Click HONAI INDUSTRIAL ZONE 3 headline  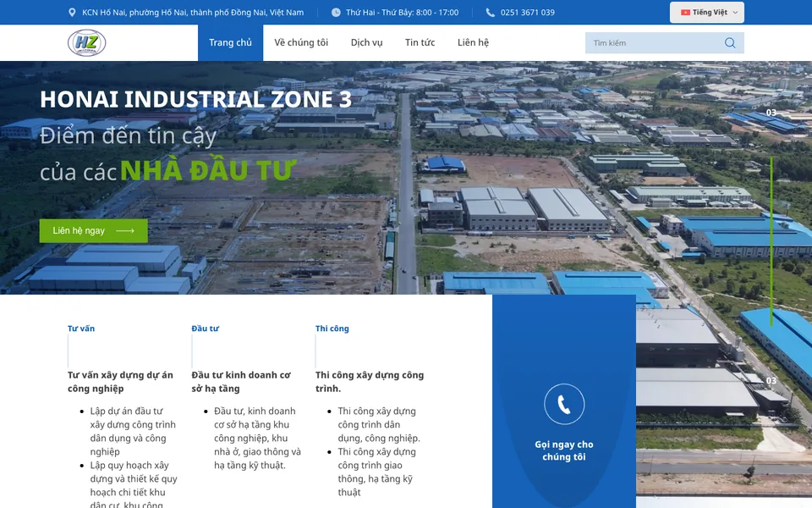(195, 99)
